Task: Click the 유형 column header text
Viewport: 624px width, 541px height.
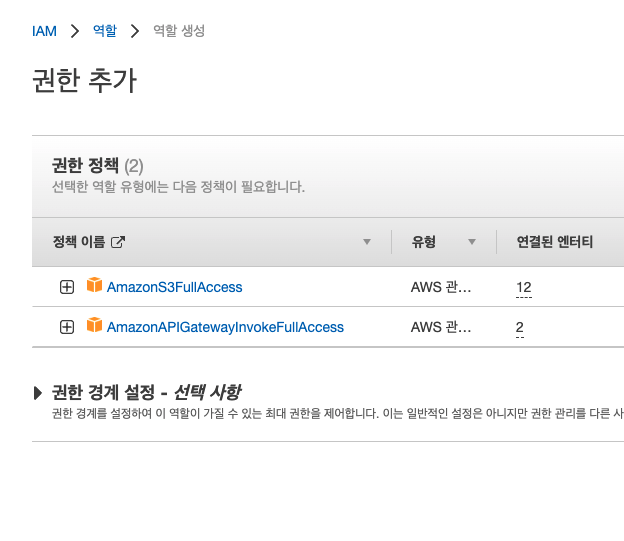Action: click(424, 242)
